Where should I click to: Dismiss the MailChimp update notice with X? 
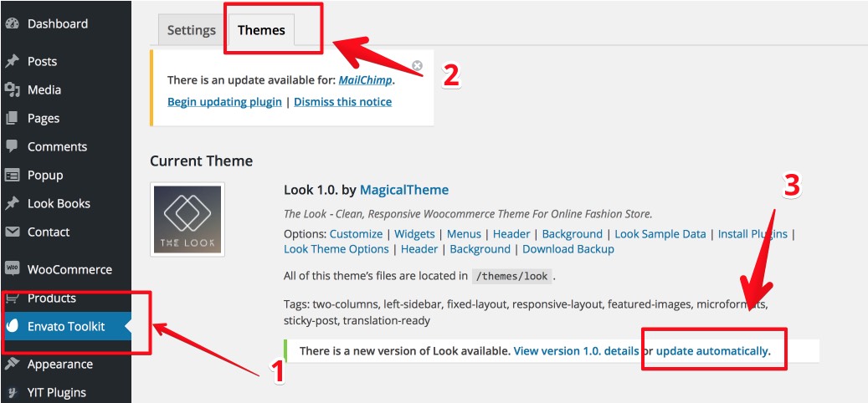tap(418, 66)
